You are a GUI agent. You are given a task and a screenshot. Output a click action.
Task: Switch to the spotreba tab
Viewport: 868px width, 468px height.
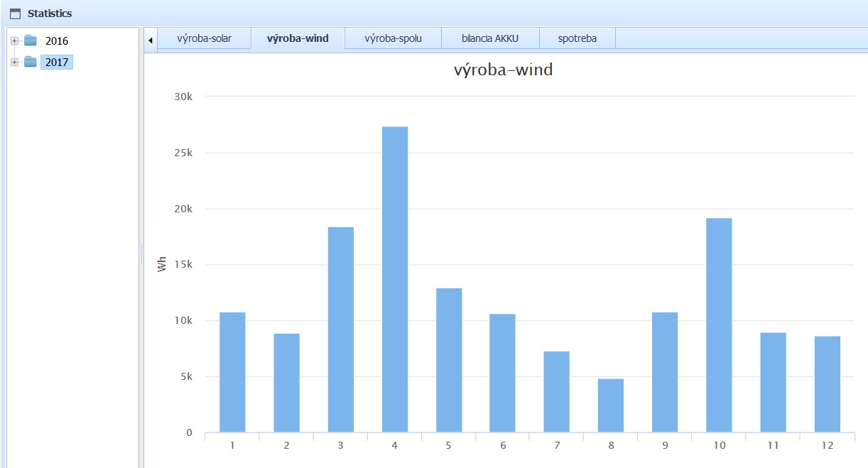[x=577, y=38]
